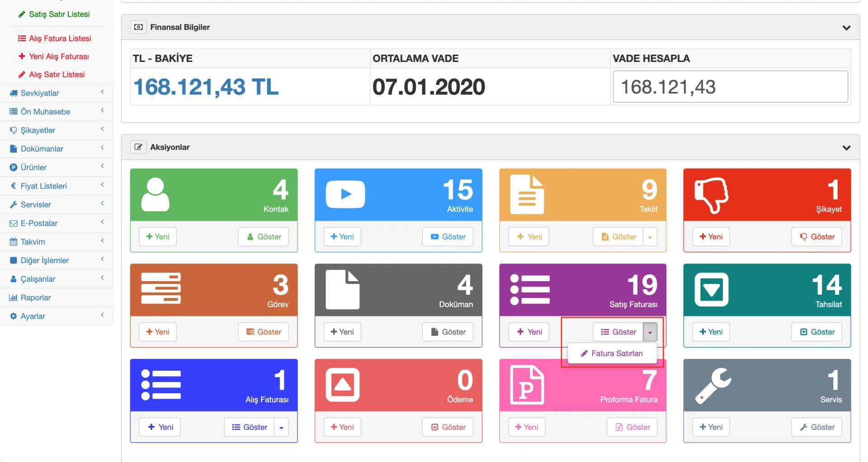Expand the Diğer İşlemler sidebar menu
This screenshot has height=462, width=868.
pyautogui.click(x=56, y=260)
